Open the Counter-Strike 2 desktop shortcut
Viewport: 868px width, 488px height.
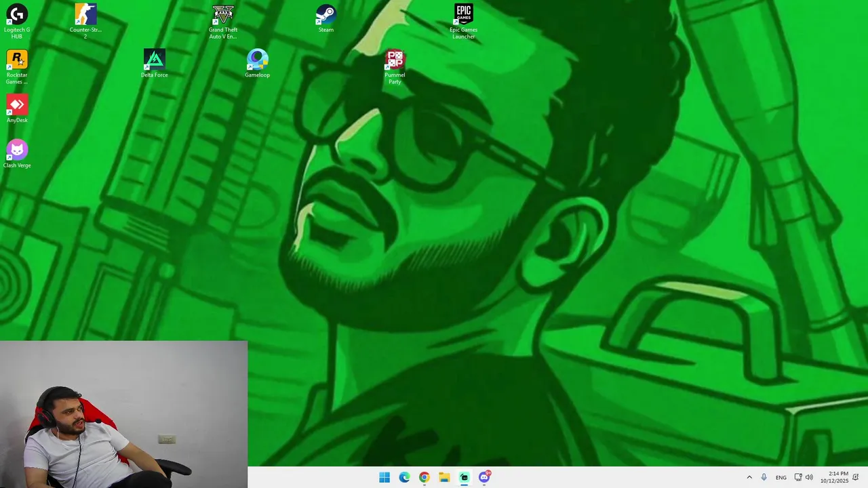click(85, 21)
